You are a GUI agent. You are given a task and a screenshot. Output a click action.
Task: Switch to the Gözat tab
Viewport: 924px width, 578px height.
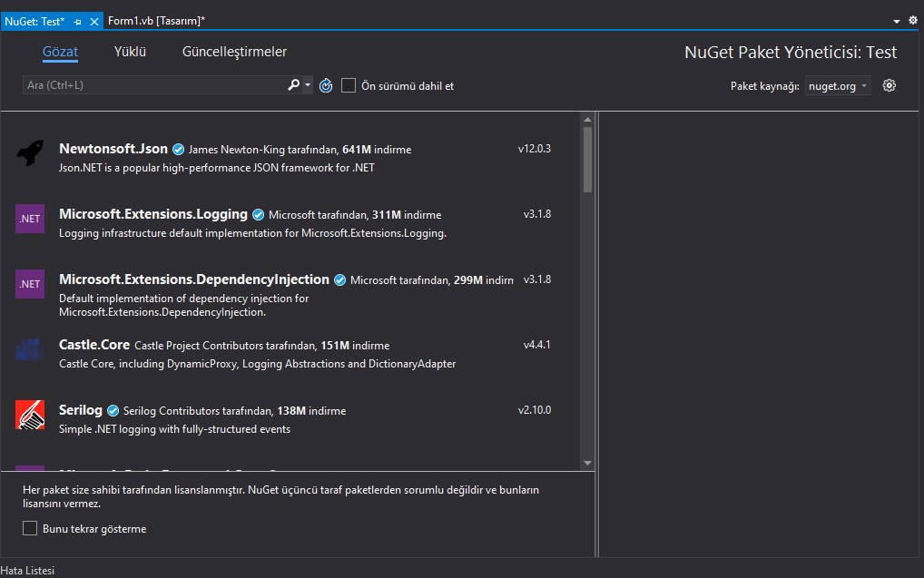click(60, 52)
